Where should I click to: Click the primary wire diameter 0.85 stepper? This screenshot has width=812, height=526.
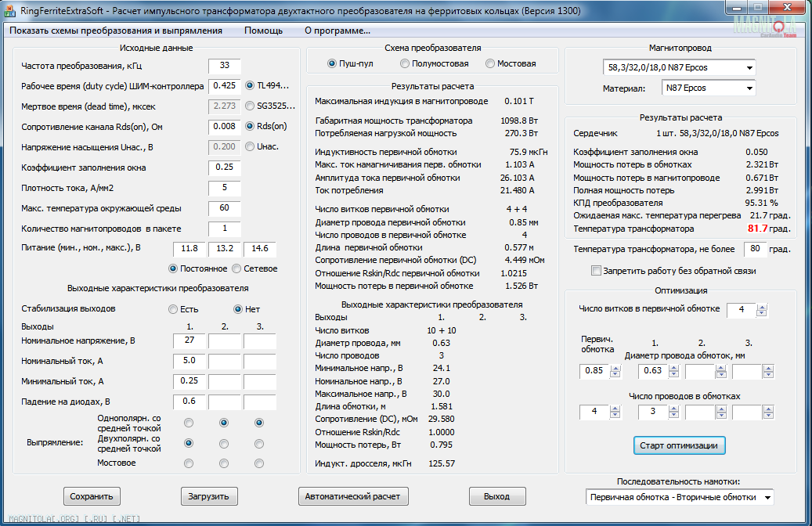615,371
